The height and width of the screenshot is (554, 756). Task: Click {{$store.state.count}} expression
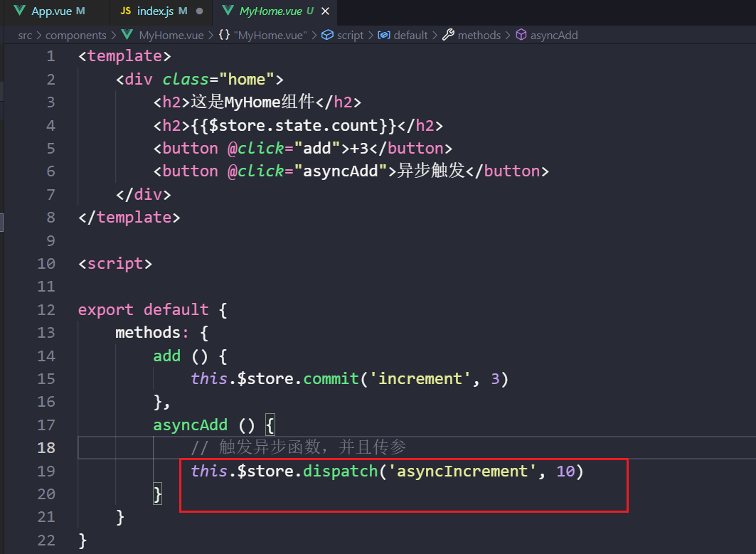coord(294,125)
